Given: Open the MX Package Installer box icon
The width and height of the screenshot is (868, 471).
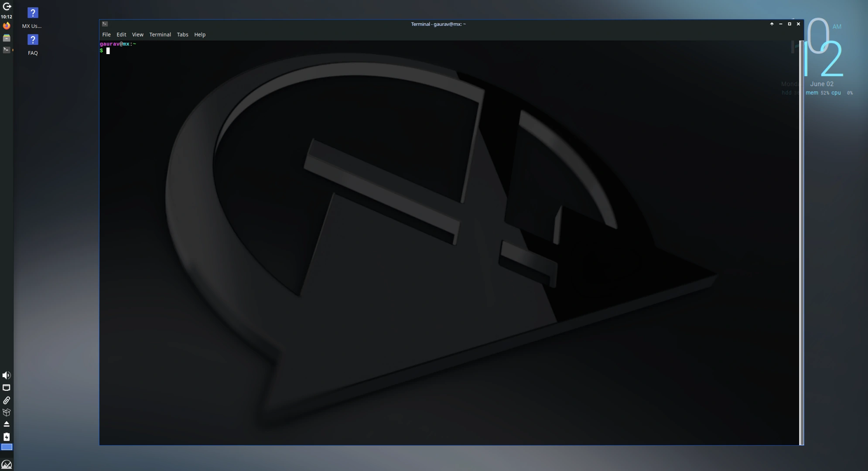Looking at the screenshot, I should (6, 412).
